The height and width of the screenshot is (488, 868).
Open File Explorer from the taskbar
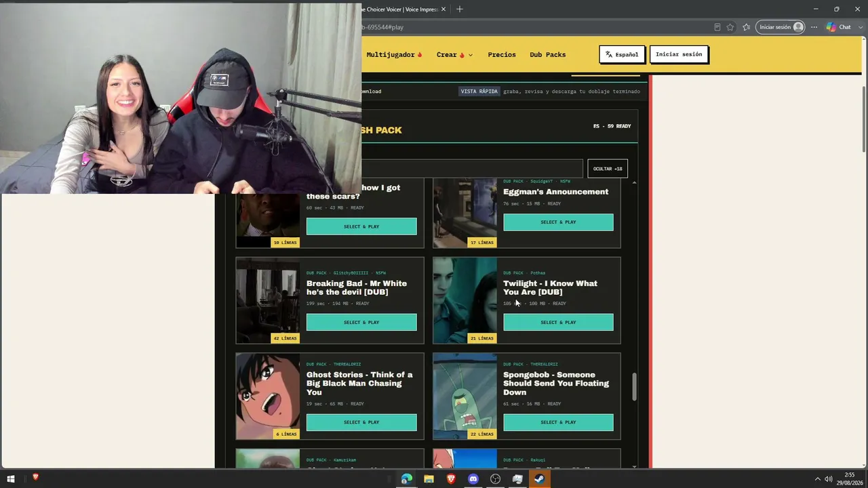point(429,479)
